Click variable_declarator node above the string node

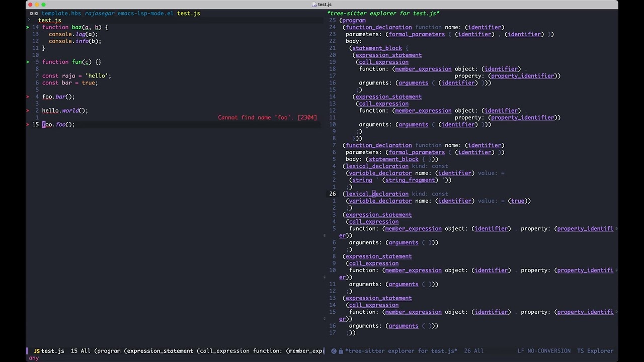pos(380,173)
